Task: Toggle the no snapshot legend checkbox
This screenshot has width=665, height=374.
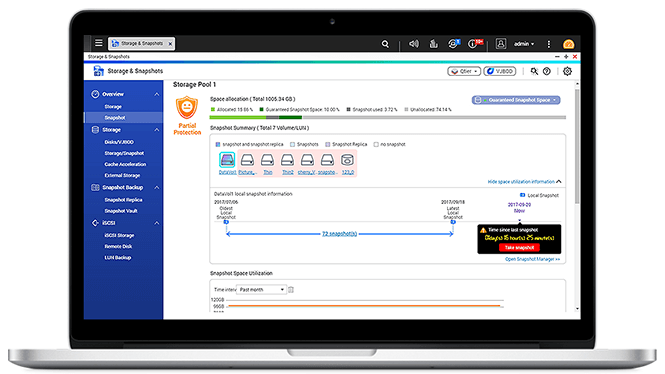Action: (376, 145)
